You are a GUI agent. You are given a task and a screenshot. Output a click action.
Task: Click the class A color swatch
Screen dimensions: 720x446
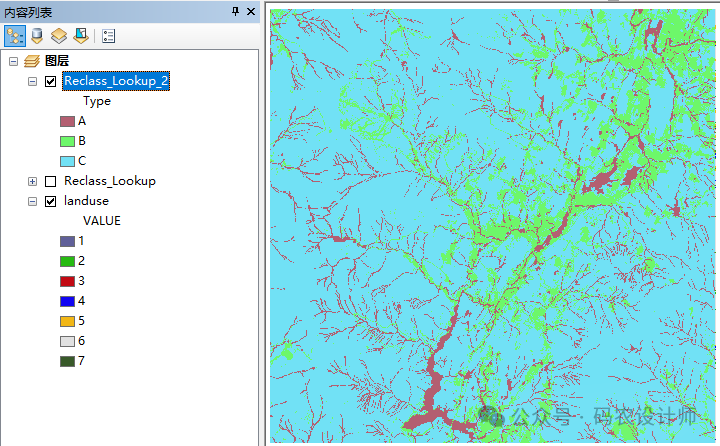coord(68,121)
